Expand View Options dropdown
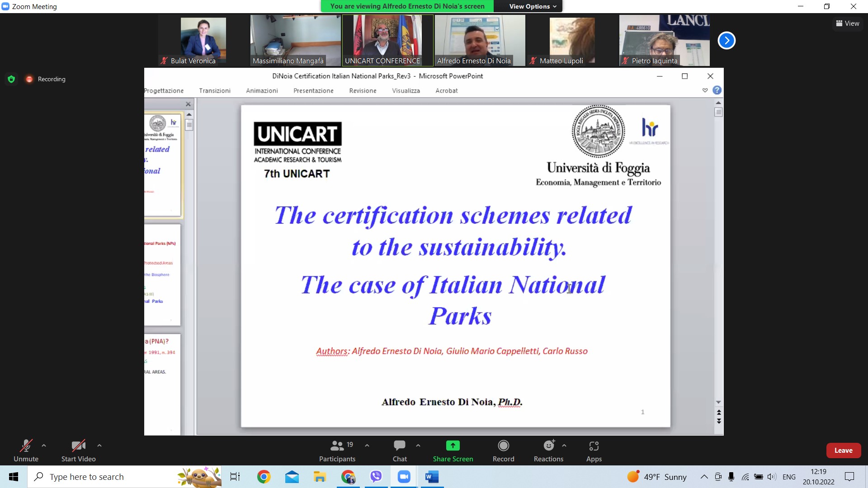This screenshot has width=868, height=488. [x=533, y=6]
